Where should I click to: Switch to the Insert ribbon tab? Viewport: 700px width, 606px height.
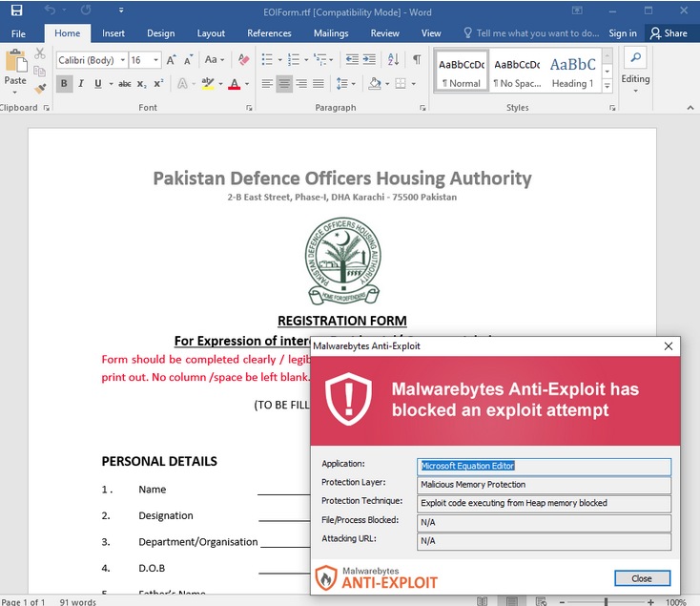click(113, 33)
